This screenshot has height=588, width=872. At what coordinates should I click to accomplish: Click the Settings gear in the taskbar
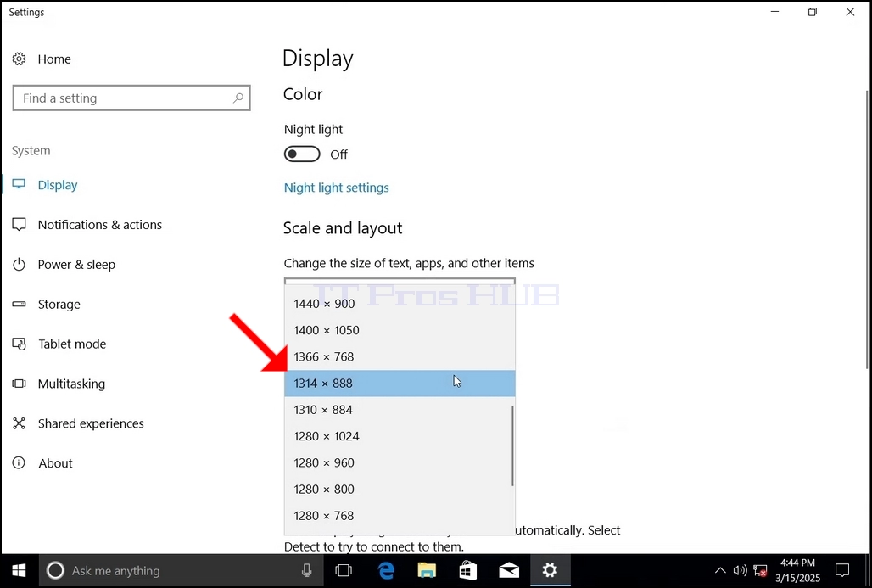click(x=550, y=571)
